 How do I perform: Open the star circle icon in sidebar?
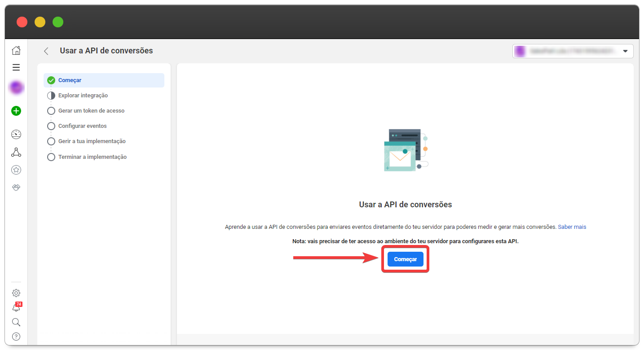click(16, 170)
